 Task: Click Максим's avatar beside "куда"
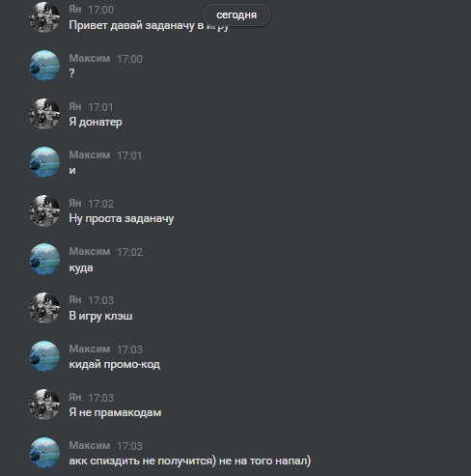tap(44, 259)
